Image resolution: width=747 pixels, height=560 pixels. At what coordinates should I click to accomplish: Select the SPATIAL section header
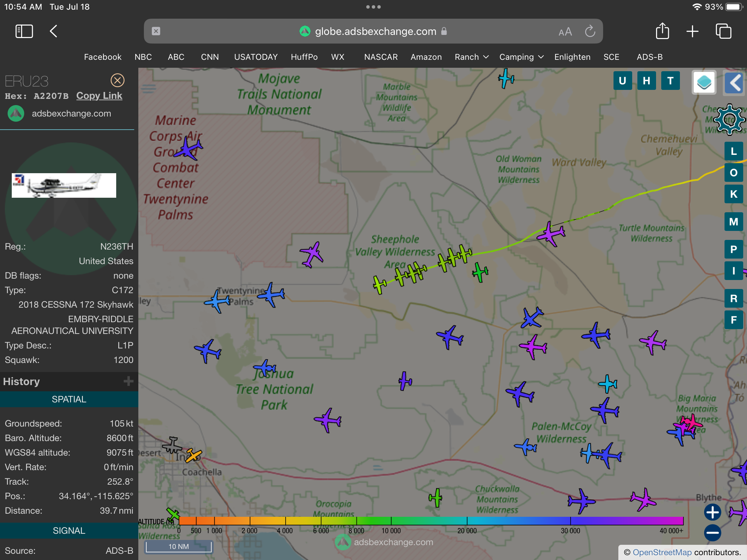(69, 399)
